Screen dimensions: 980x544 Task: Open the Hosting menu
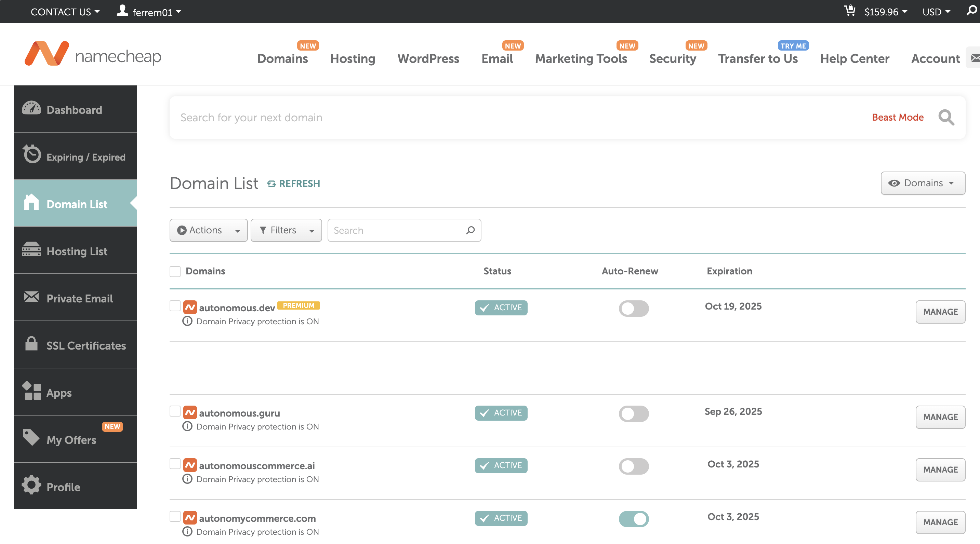[352, 58]
